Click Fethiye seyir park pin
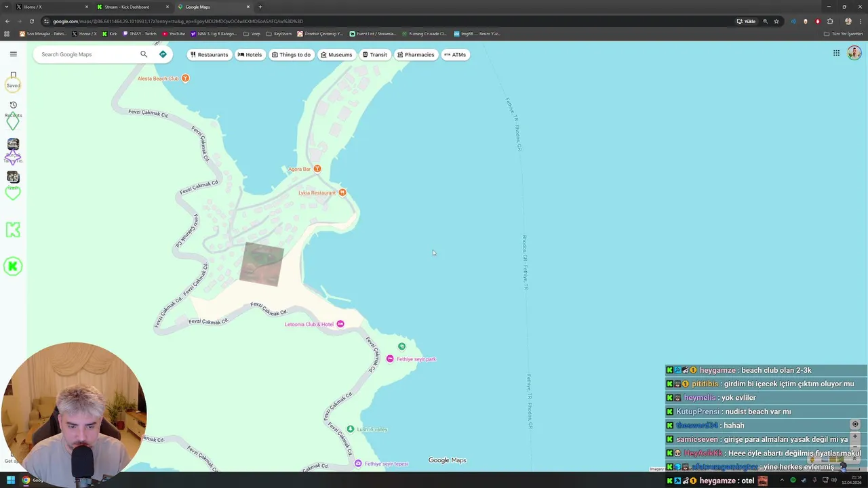The height and width of the screenshot is (488, 868). point(390,359)
